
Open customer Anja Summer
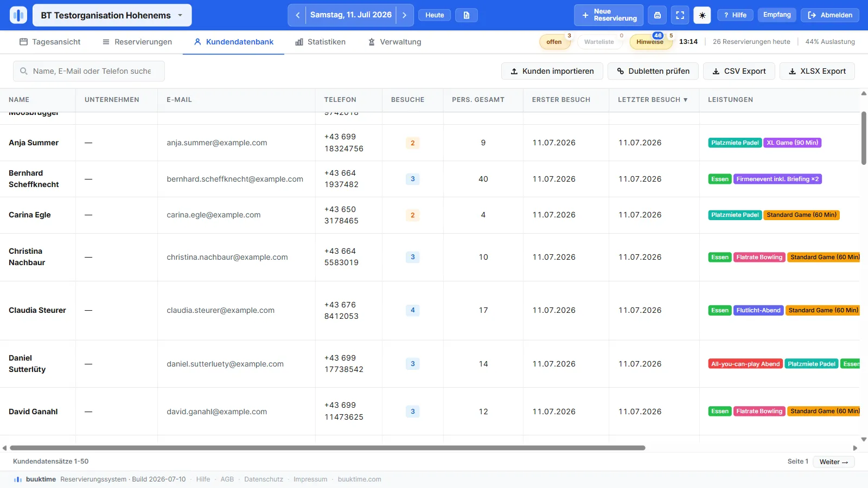[34, 143]
